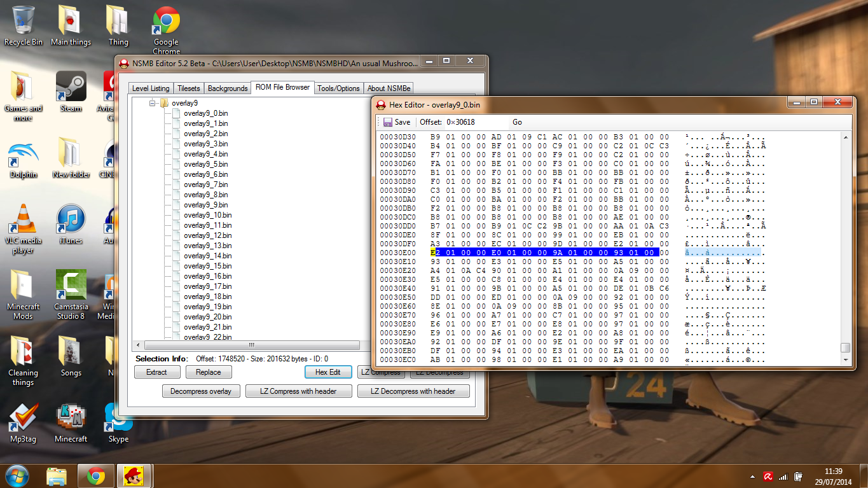Click hex row address 00030EC0
The width and height of the screenshot is (868, 488).
397,359
